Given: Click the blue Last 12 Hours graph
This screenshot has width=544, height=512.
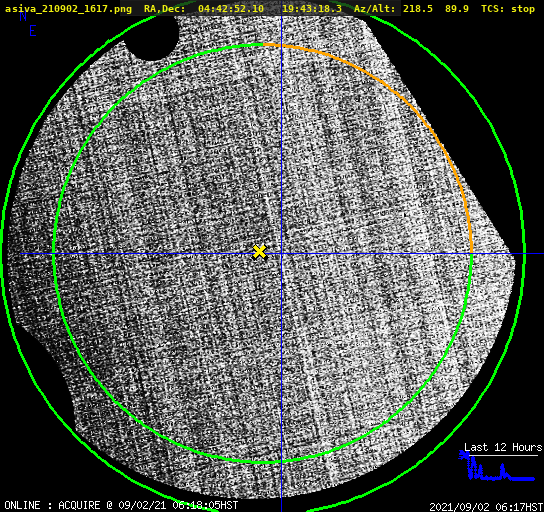Looking at the screenshot, I should tap(497, 467).
